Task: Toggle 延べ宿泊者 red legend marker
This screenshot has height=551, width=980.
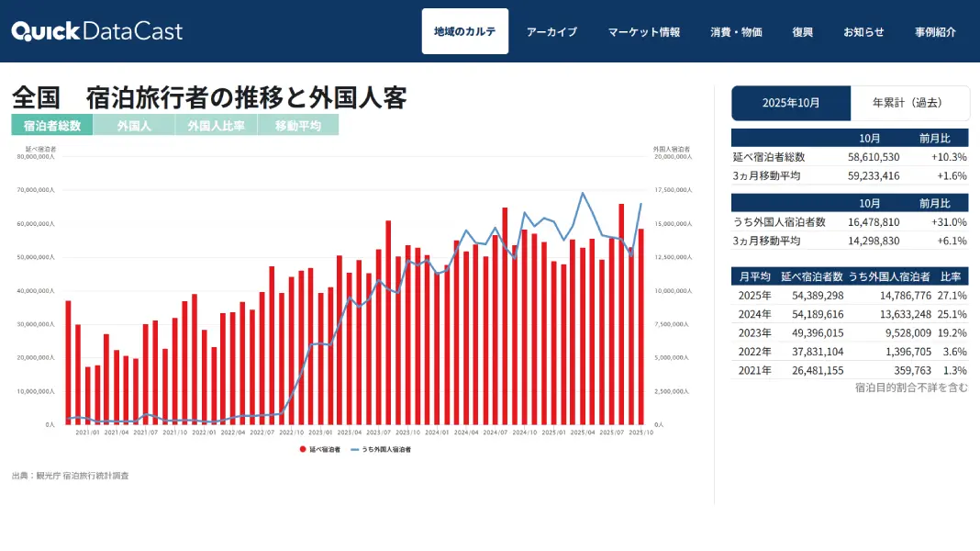Action: [x=303, y=449]
